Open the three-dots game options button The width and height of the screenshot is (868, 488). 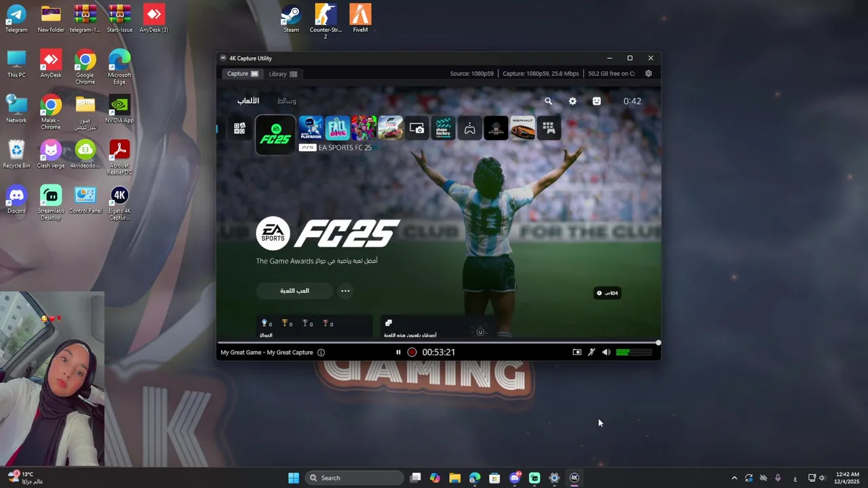345,291
